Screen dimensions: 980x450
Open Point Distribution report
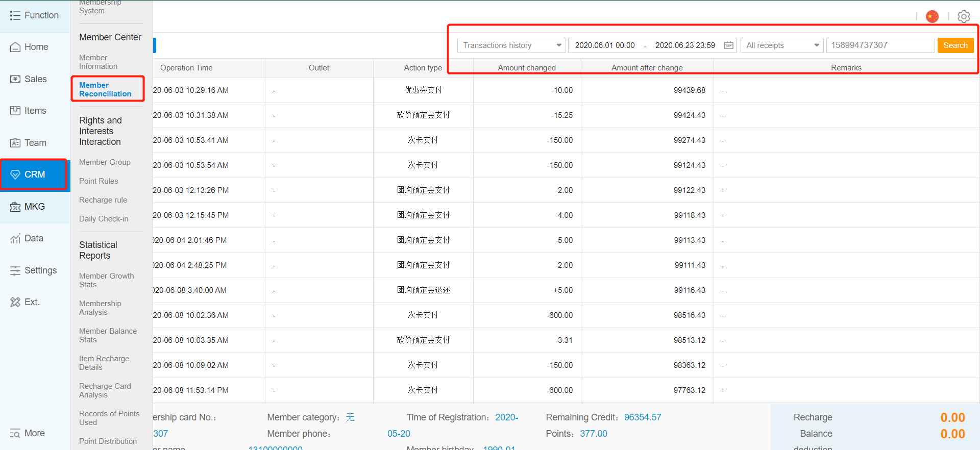(x=108, y=441)
